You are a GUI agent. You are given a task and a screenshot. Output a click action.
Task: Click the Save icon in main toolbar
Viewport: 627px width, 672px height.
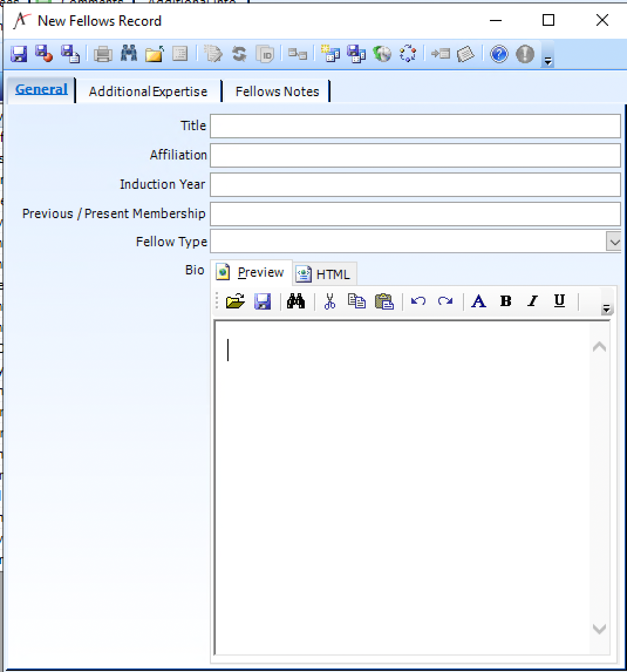coord(19,54)
